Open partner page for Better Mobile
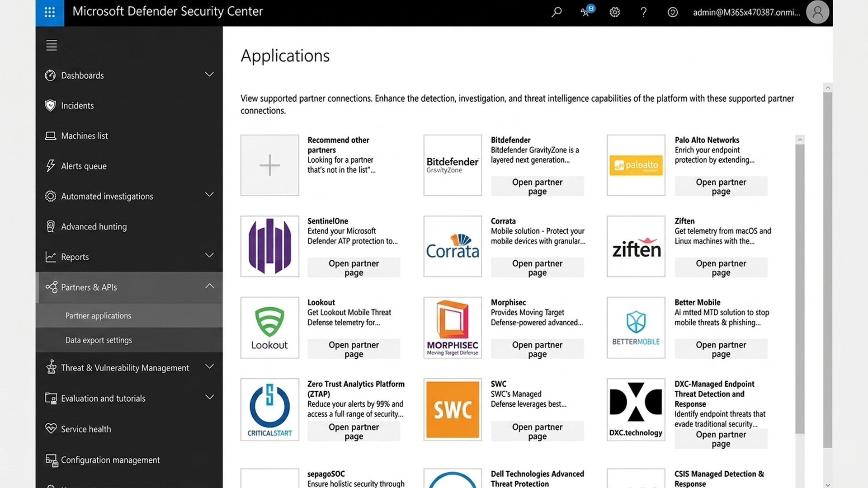The height and width of the screenshot is (488, 868). 721,349
